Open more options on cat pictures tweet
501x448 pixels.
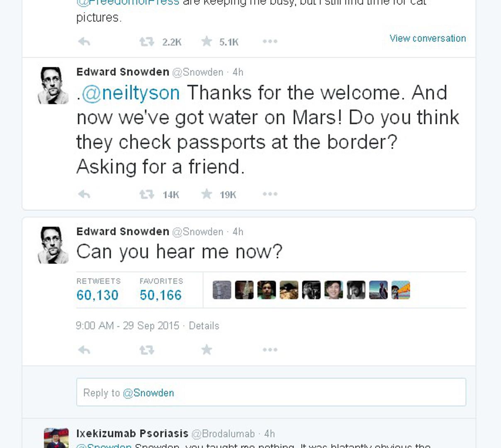(270, 41)
